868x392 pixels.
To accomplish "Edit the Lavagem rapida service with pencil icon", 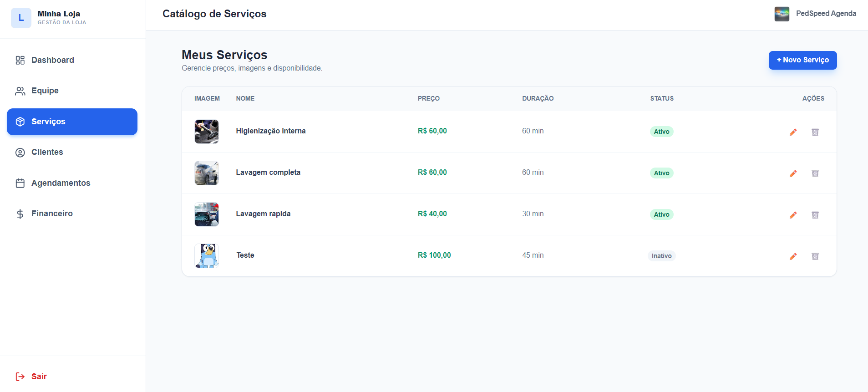I will click(x=793, y=215).
